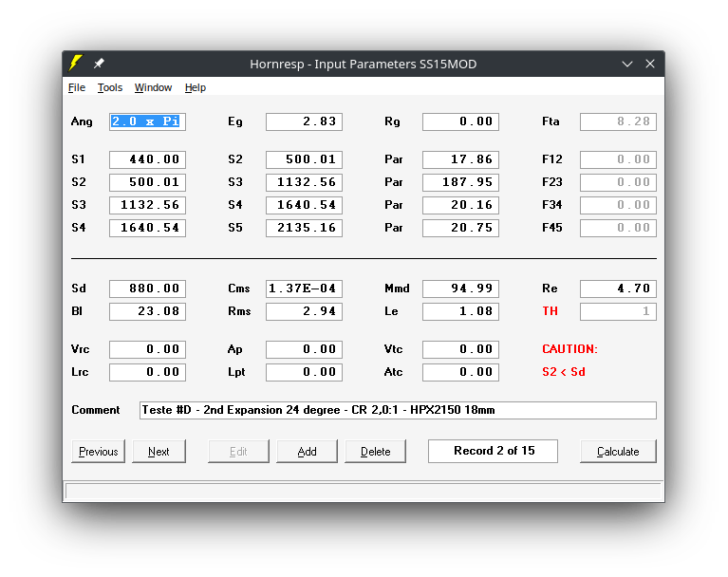Viewport: 728px width, 577px height.
Task: Click the Par field 17.86
Action: 460,159
